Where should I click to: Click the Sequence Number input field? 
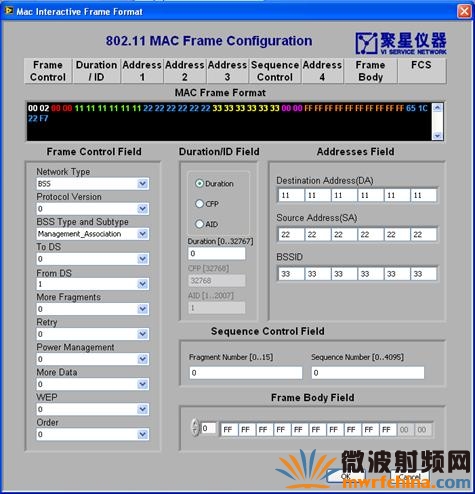tap(368, 373)
